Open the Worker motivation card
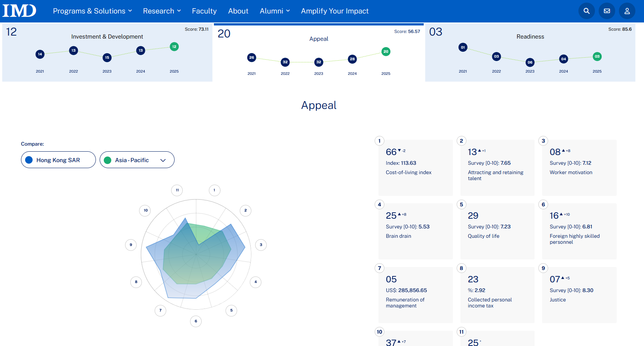The width and height of the screenshot is (644, 346). pos(579,168)
